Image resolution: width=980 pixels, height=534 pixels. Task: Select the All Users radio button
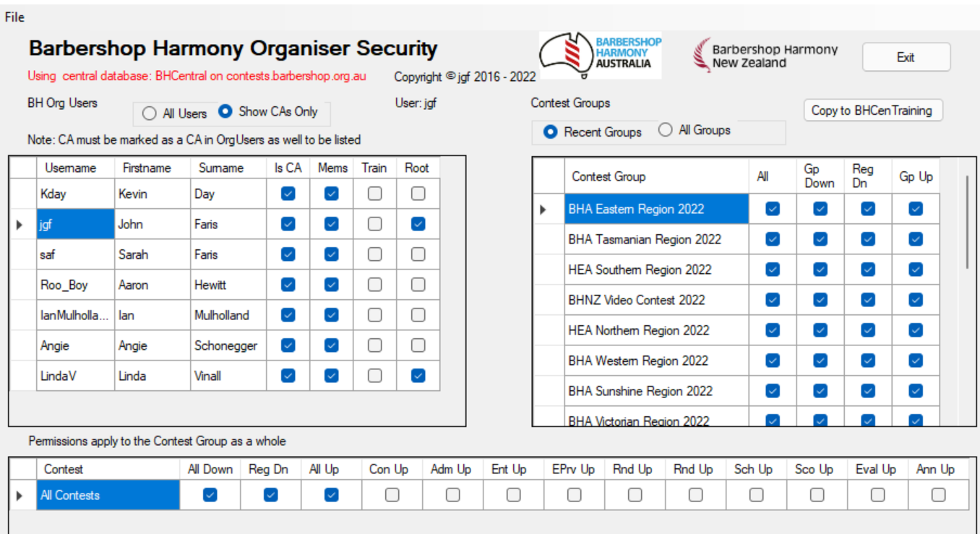150,113
